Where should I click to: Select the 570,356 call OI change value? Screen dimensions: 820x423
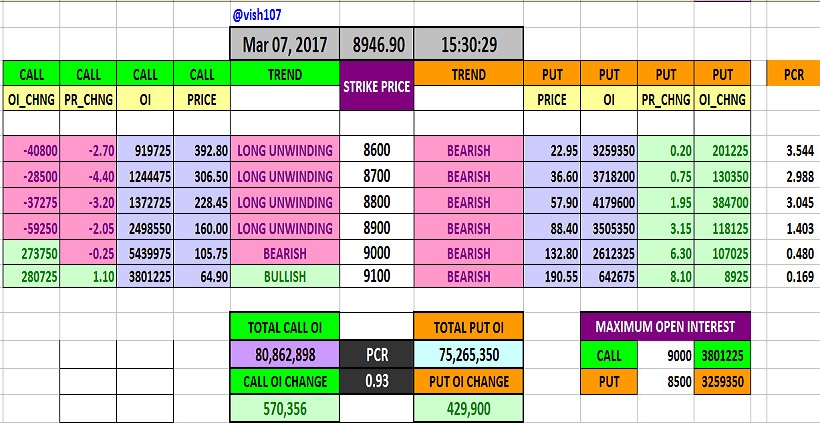click(x=285, y=408)
